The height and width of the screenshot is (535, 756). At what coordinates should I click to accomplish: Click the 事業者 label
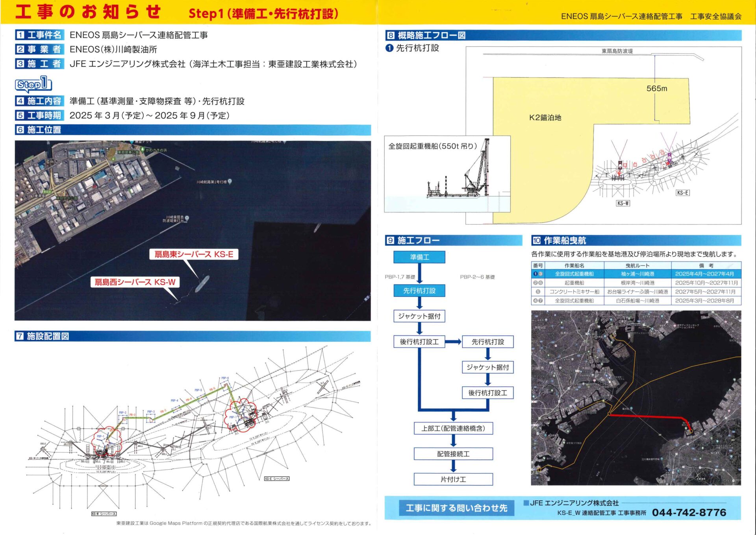(x=39, y=49)
